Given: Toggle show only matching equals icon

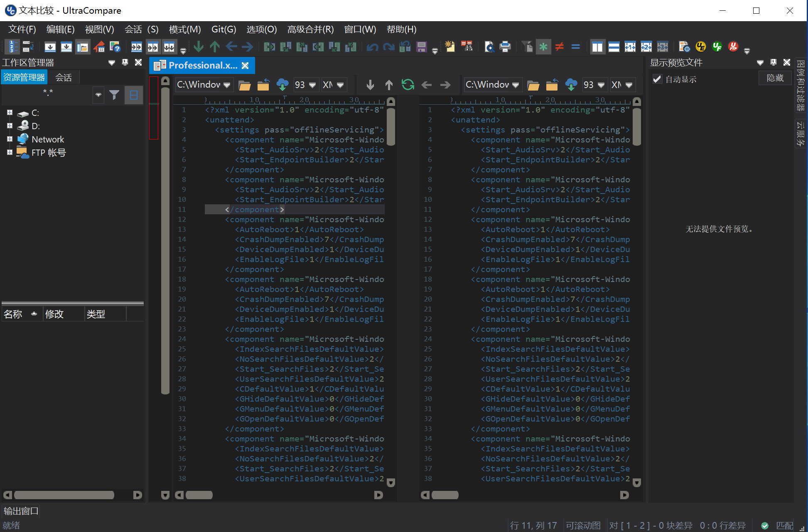Looking at the screenshot, I should coord(575,47).
